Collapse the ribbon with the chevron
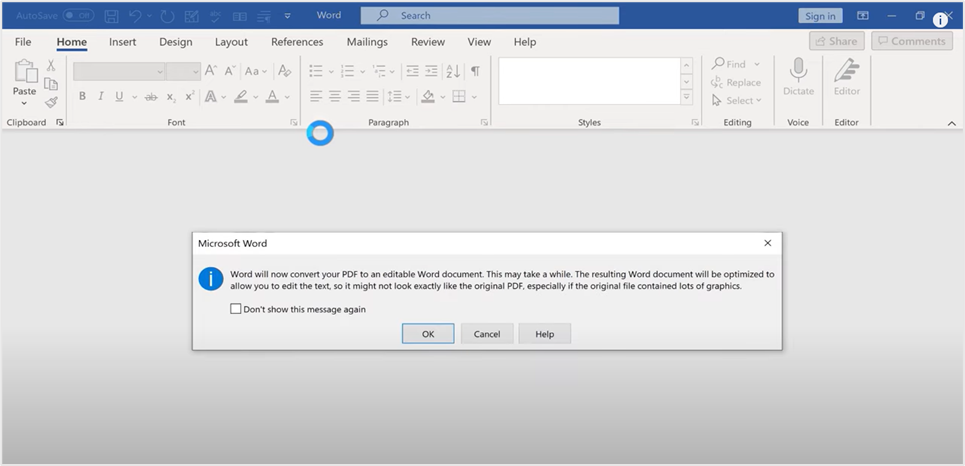The image size is (965, 466). [951, 123]
